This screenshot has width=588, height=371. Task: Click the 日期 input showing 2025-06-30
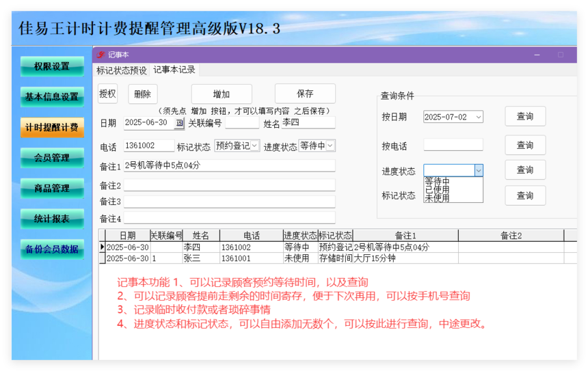pos(149,122)
